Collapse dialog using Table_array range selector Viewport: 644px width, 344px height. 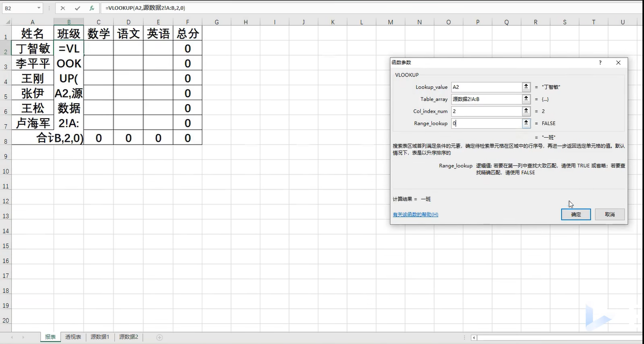526,99
